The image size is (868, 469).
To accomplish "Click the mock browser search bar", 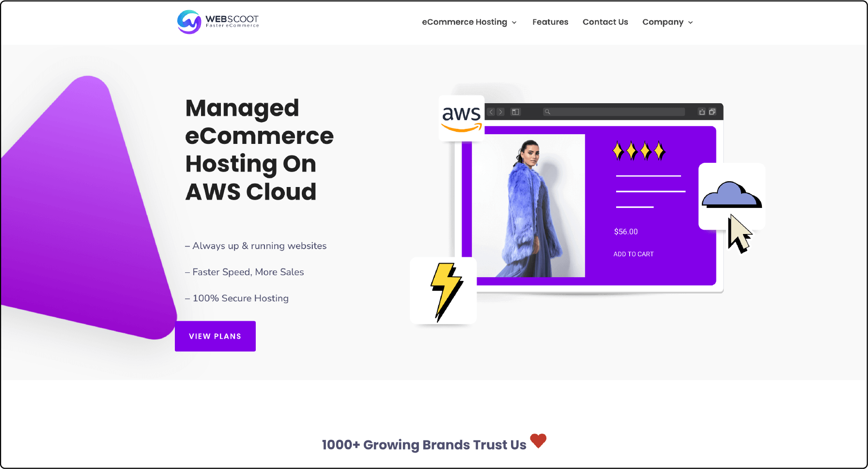I will tap(614, 112).
